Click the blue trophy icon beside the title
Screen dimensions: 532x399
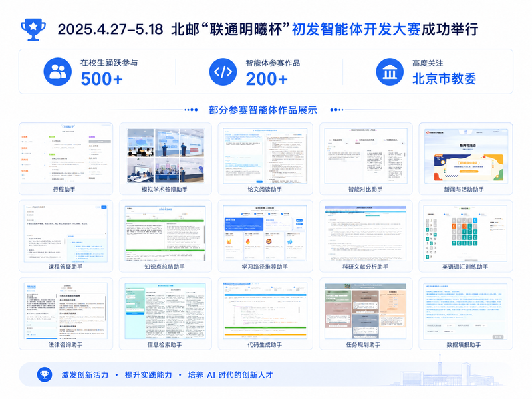click(x=33, y=29)
